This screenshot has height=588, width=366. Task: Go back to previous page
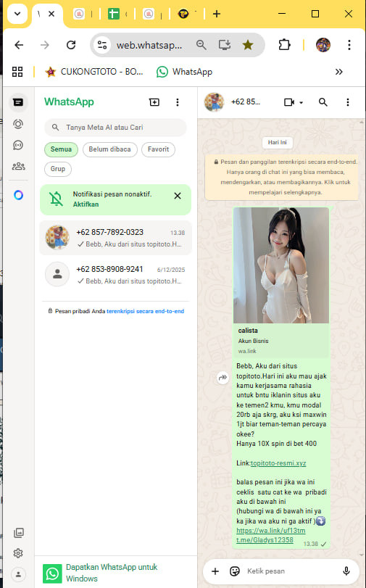tap(19, 46)
